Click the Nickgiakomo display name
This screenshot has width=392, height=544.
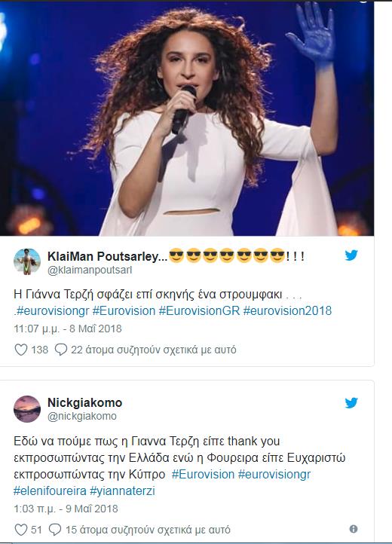point(84,402)
